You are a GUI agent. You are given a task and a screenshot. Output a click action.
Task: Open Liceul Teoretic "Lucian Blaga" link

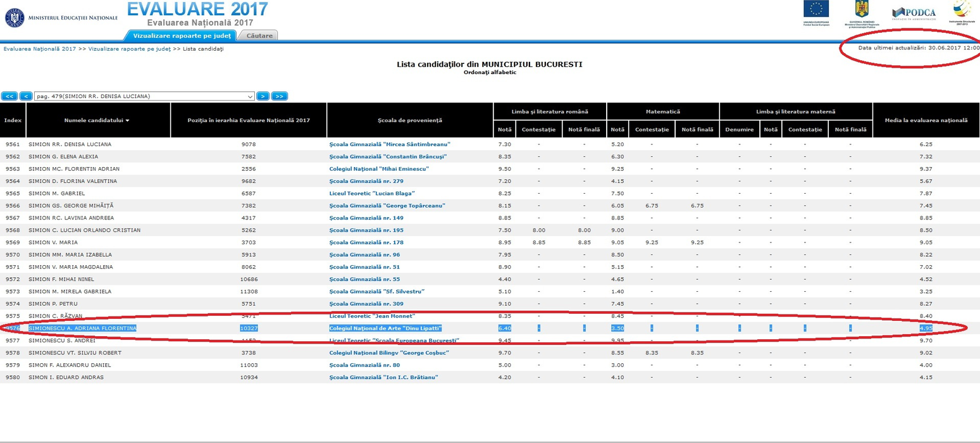372,194
